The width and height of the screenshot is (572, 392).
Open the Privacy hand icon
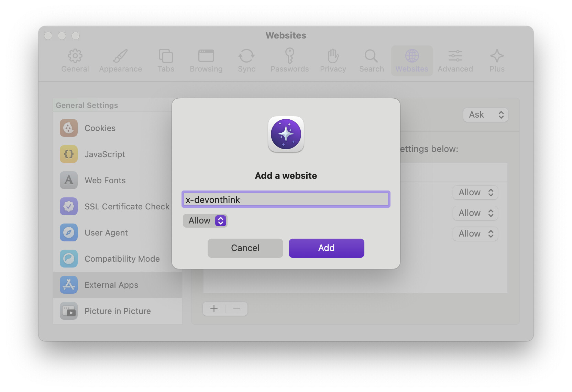(x=333, y=56)
